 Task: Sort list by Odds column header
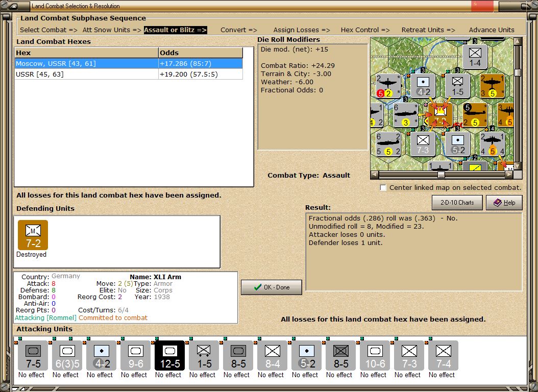pyautogui.click(x=200, y=53)
